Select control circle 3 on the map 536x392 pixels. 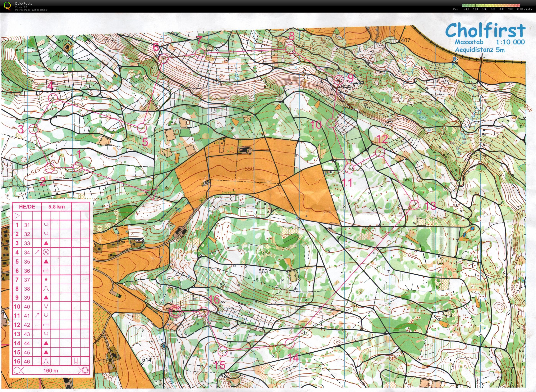[34, 129]
